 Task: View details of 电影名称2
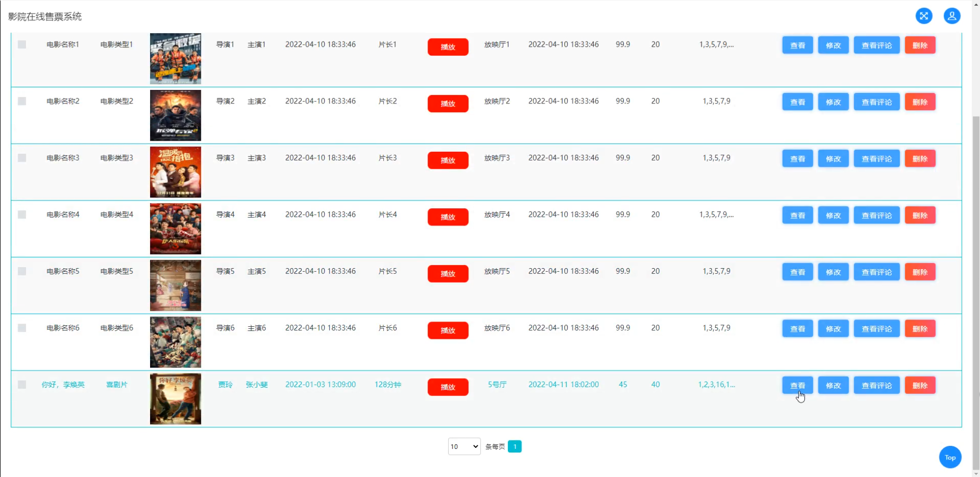[x=797, y=102]
